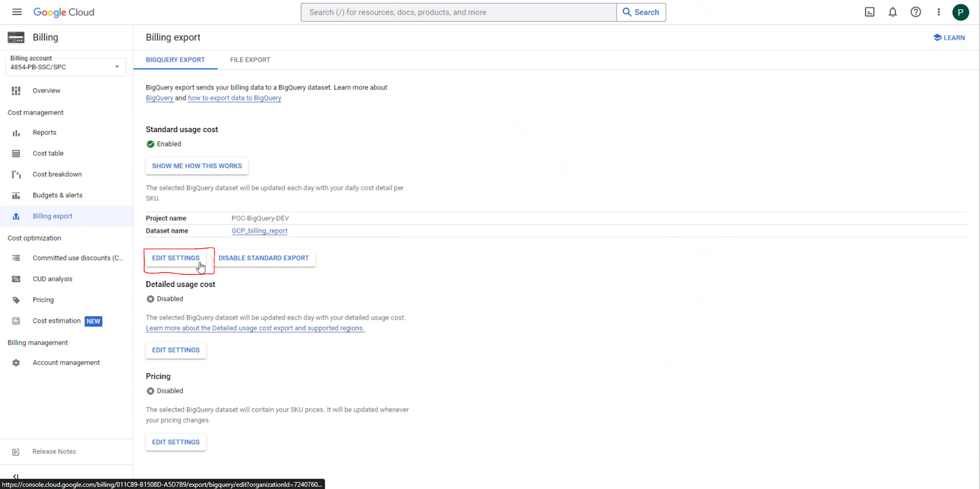Activate Cloud Shell terminal icon
The width and height of the screenshot is (980, 489).
pyautogui.click(x=870, y=12)
